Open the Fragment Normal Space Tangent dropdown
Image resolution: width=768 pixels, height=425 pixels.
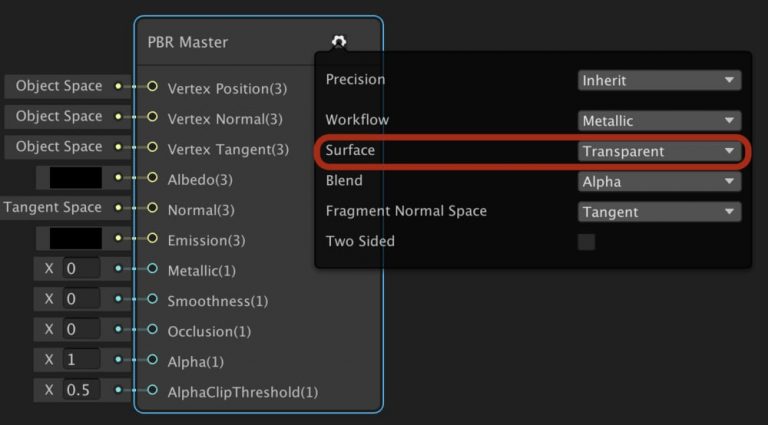pos(659,212)
